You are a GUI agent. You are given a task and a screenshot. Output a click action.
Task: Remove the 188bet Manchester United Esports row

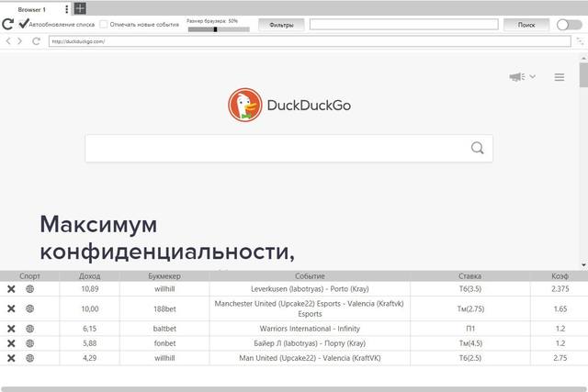(11, 308)
